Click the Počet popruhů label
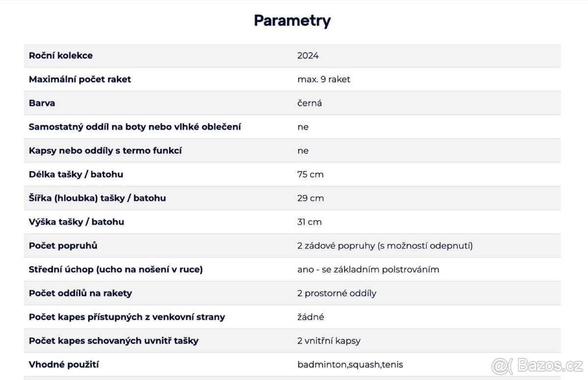 click(x=63, y=246)
